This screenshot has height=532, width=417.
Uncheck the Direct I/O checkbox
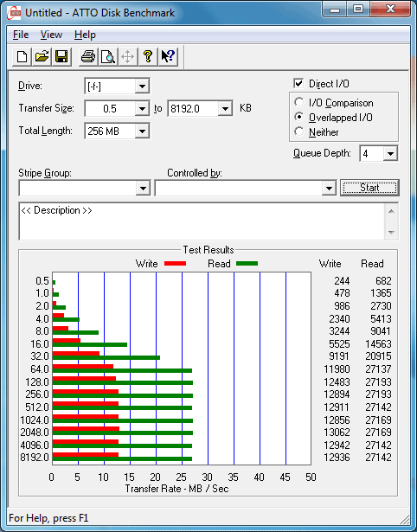coord(298,83)
